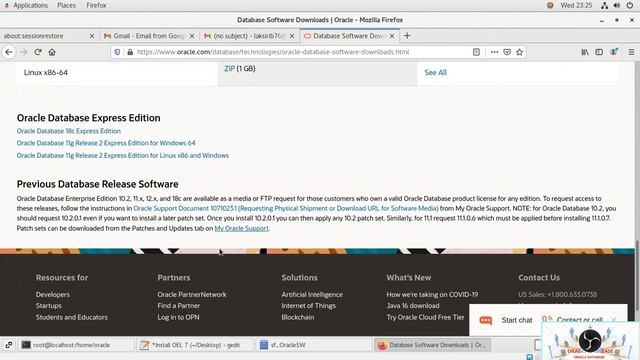Viewport: 640px width, 360px height.
Task: Open 11g Release 2 Express for Linux x86 and Windows
Action: pos(122,156)
